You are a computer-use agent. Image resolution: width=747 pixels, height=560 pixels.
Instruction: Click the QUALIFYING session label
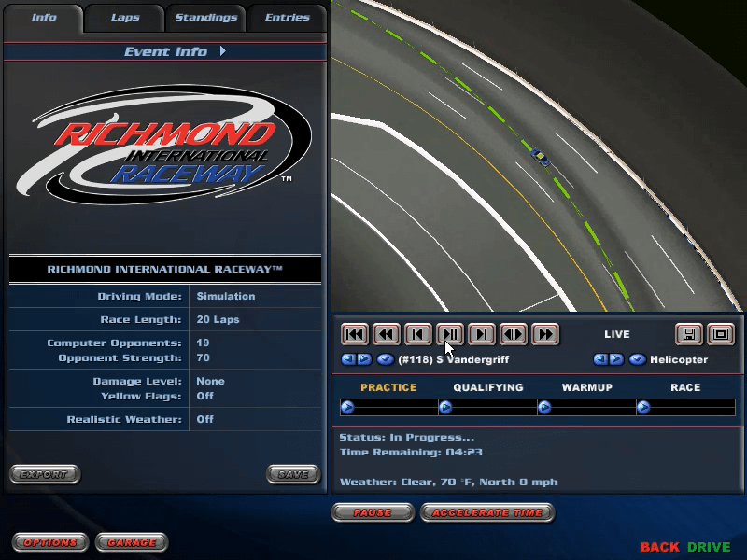(x=488, y=387)
